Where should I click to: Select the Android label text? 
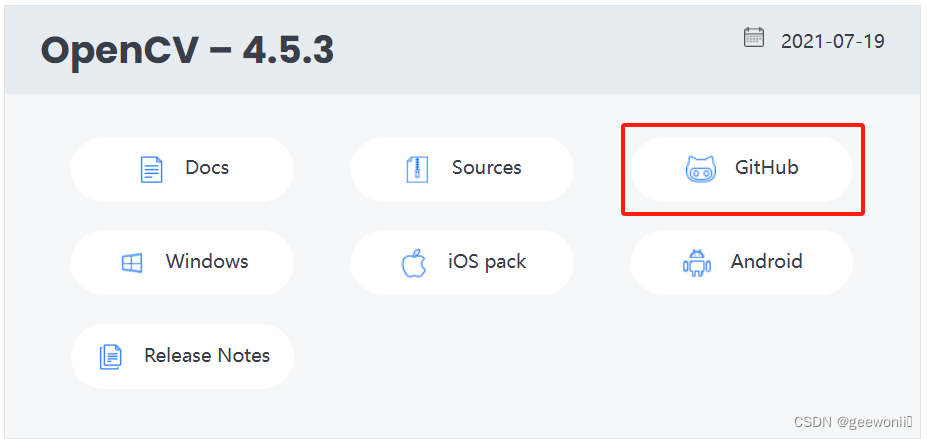[x=767, y=262]
